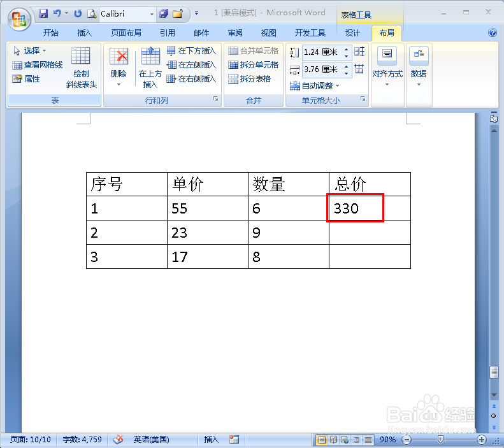Screen dimensions: 504x448
Task: Click the vertical scrollbar down arrow
Action: pos(494,394)
